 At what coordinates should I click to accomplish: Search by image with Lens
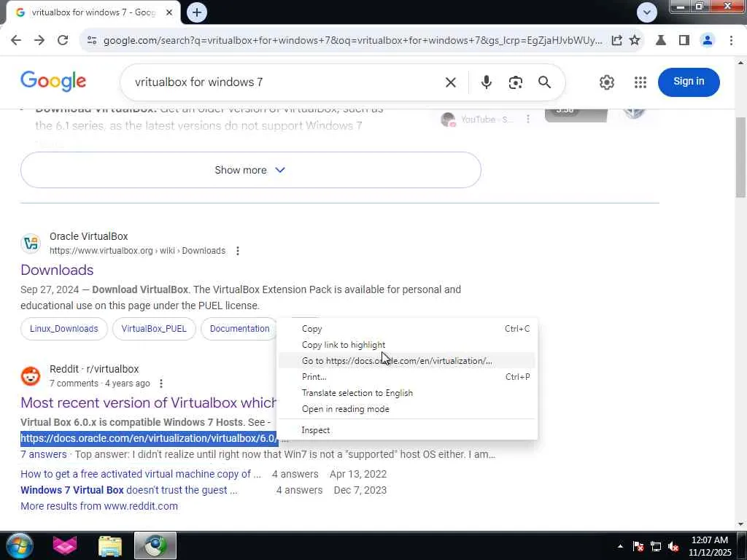[515, 82]
